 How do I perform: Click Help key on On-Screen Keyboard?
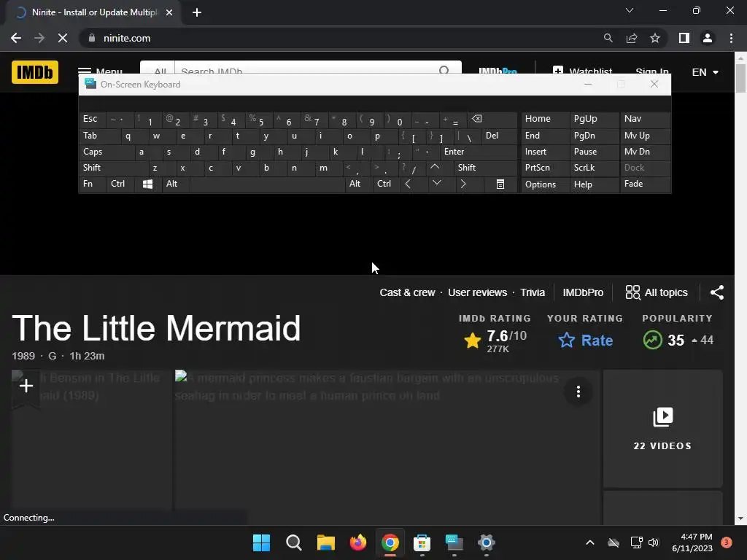click(594, 184)
